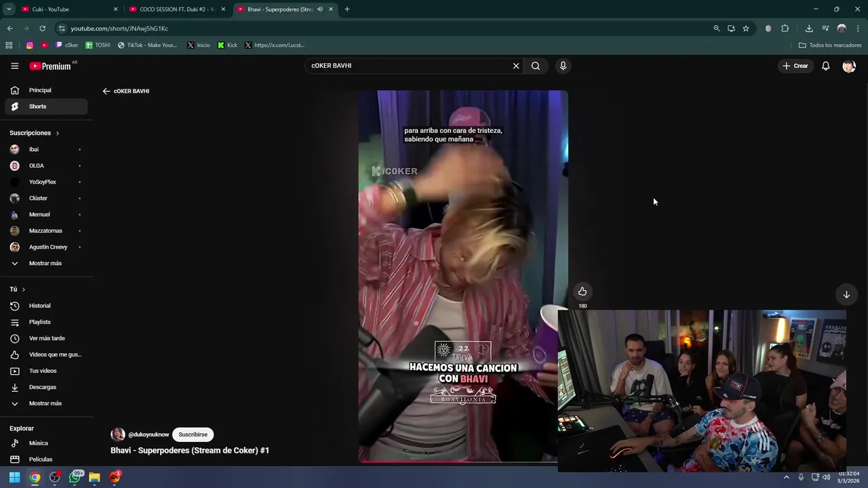Reload the current page

pyautogui.click(x=42, y=28)
